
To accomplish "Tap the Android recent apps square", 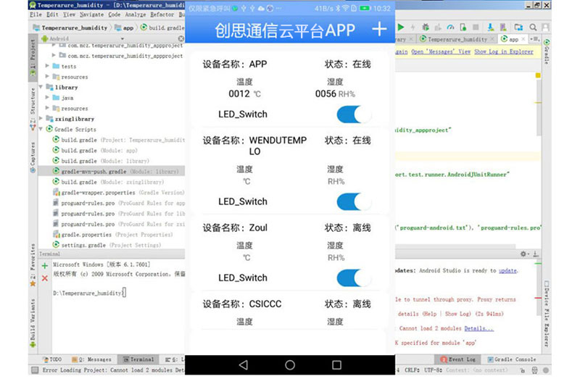I will coord(336,365).
